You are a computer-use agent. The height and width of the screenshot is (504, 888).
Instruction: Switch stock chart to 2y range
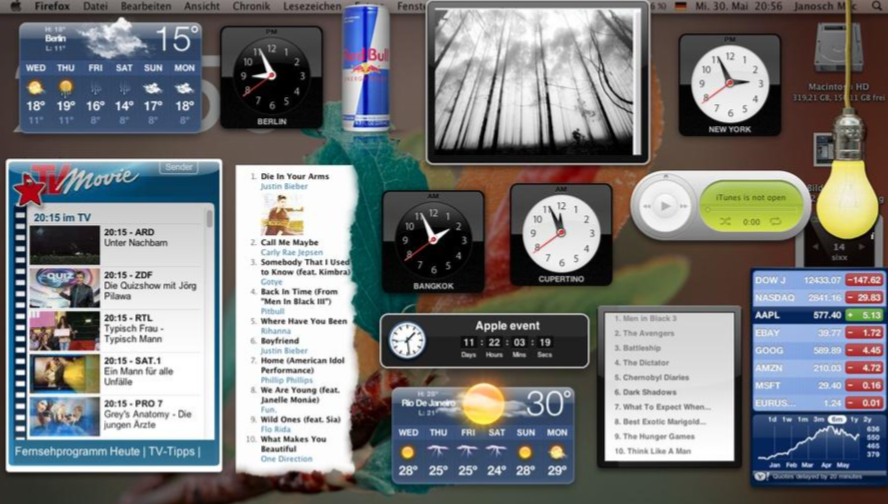[868, 420]
